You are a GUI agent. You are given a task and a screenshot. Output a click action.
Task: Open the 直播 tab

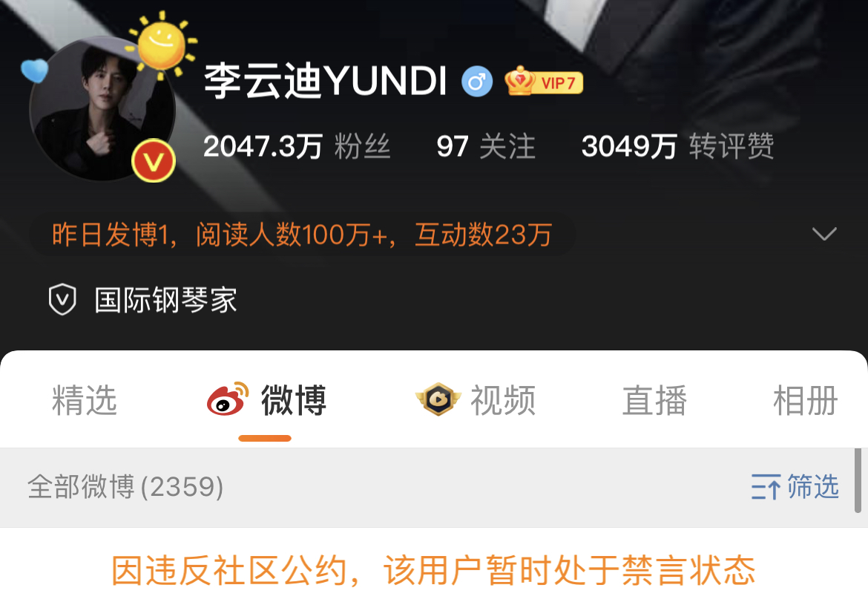coord(654,400)
